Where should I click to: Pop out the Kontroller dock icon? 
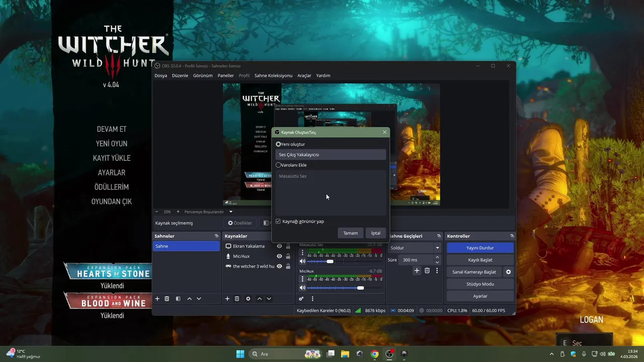pos(512,236)
